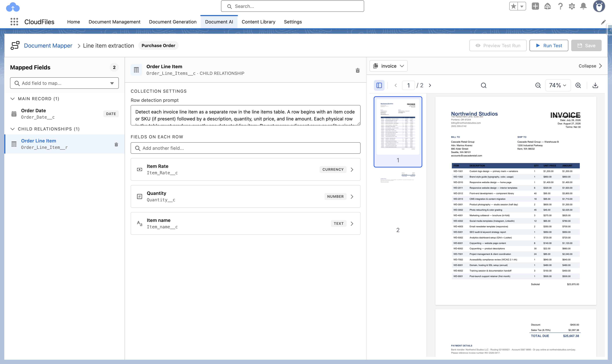612x364 pixels.
Task: Click Preview Test Run button
Action: coord(498,46)
